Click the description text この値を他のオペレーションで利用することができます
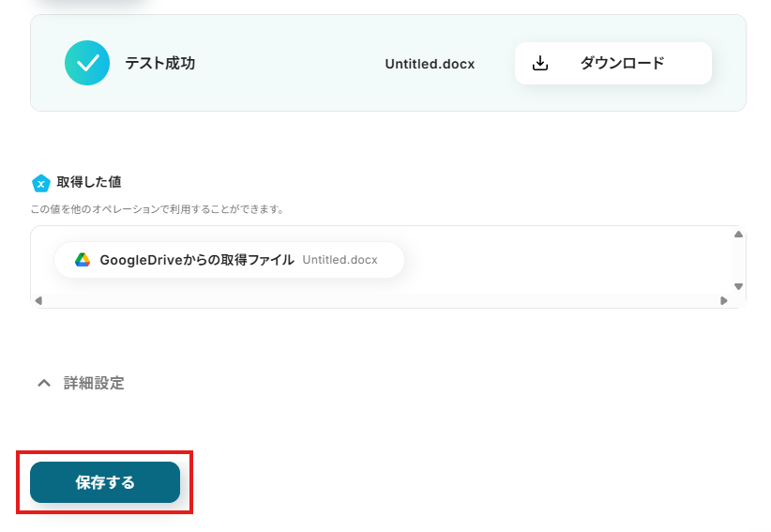The width and height of the screenshot is (771, 532). [157, 209]
